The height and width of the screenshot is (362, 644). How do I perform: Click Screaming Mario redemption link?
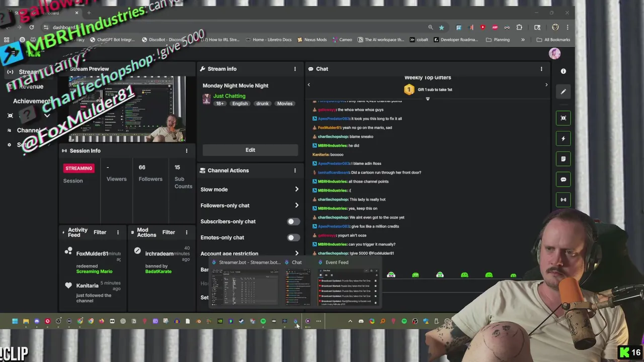click(94, 271)
